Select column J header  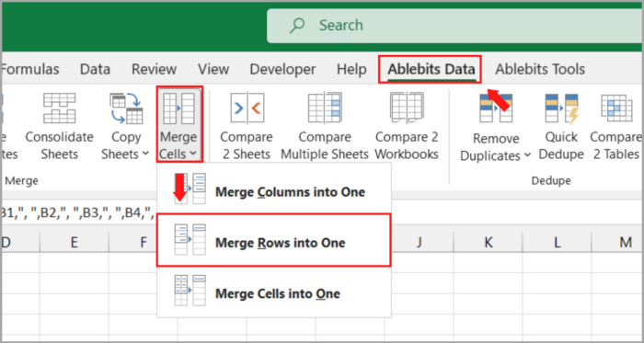[419, 243]
